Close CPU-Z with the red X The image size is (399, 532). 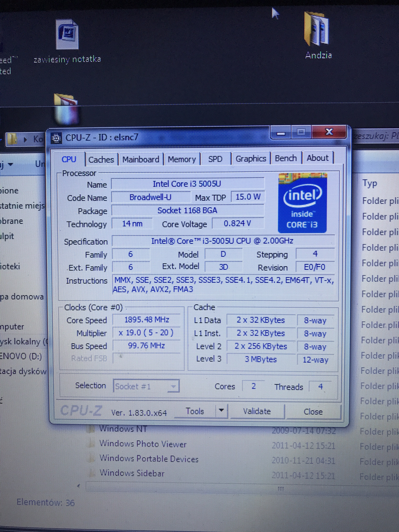coord(329,132)
